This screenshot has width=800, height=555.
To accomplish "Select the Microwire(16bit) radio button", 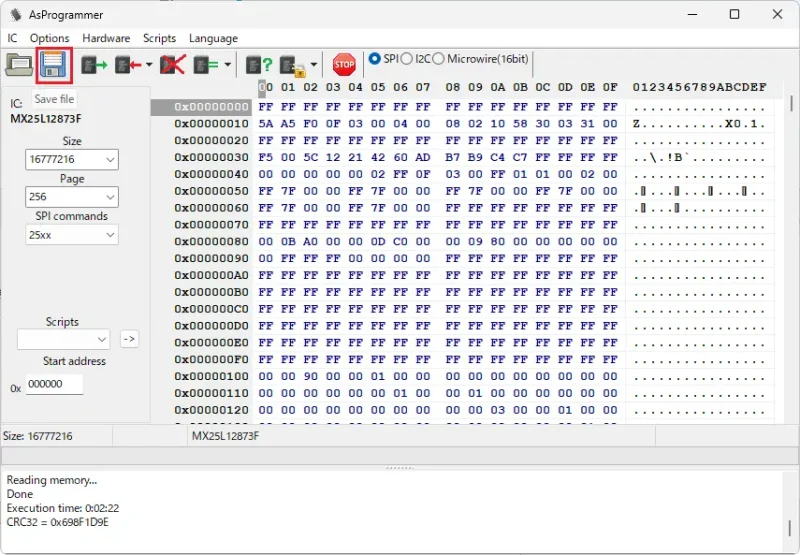I will click(x=439, y=59).
